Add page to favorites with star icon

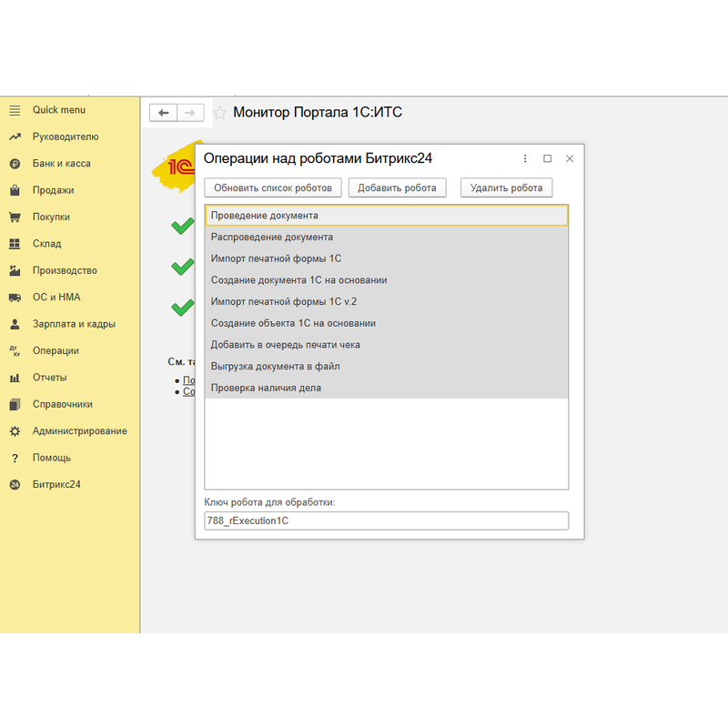click(219, 113)
